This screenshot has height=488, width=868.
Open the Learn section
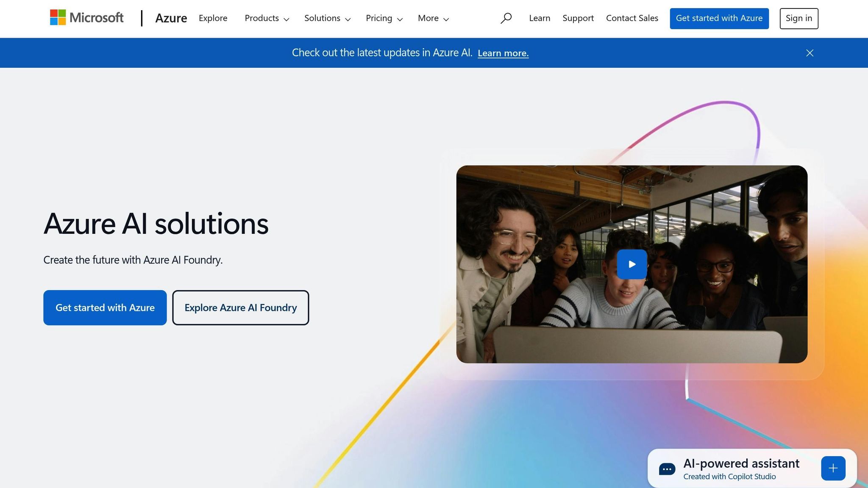click(539, 18)
